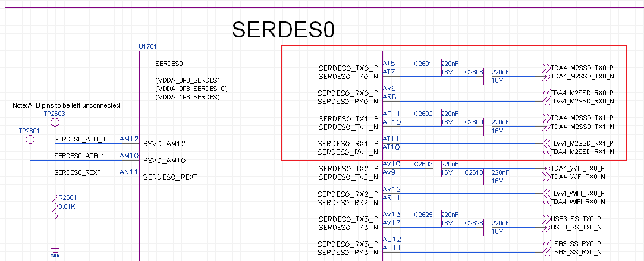
Task: Select test point TP2603 circle symbol
Action: (55, 122)
